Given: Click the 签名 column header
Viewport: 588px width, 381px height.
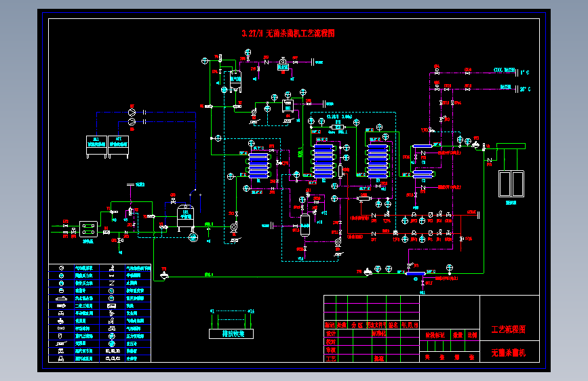Looking at the screenshot, I should click(x=393, y=325).
